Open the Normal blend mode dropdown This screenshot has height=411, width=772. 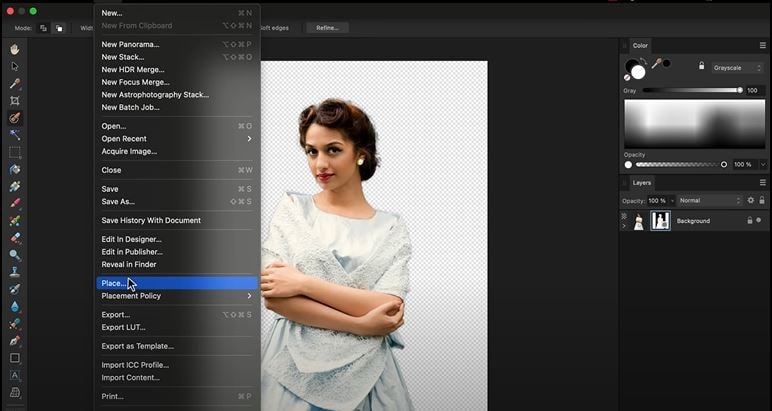[709, 200]
